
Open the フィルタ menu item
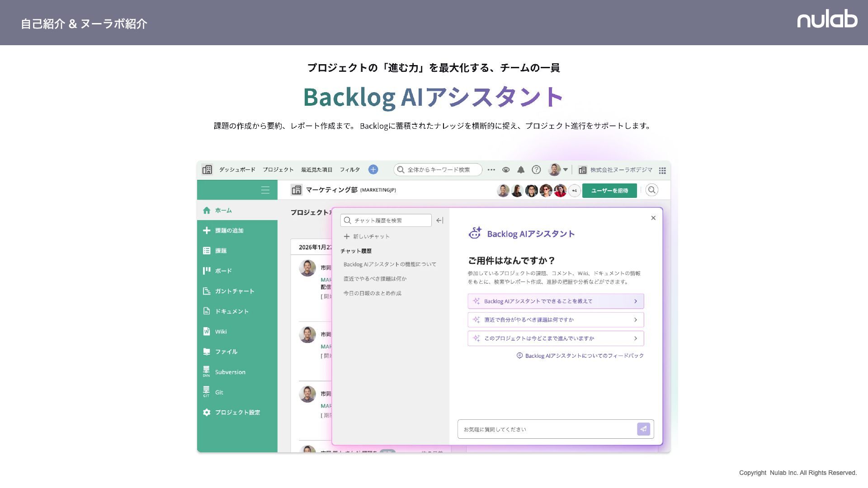349,170
